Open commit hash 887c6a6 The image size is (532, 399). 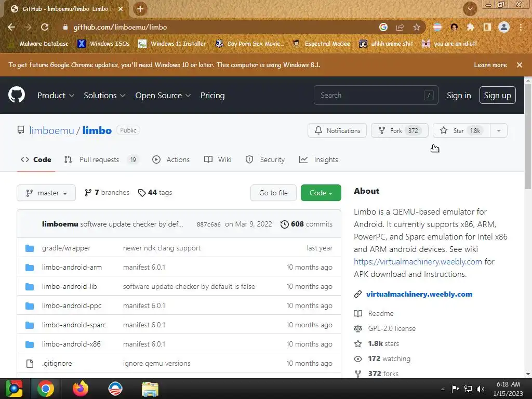click(x=208, y=224)
